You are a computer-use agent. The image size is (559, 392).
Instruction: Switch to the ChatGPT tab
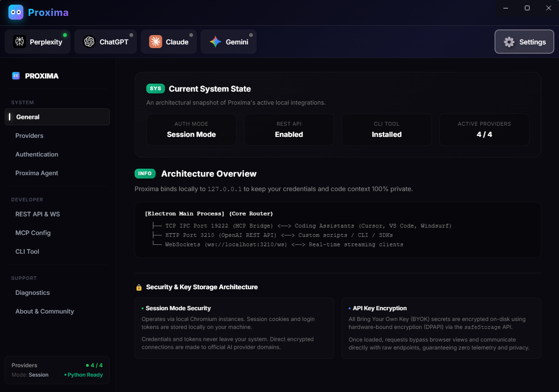pyautogui.click(x=106, y=42)
